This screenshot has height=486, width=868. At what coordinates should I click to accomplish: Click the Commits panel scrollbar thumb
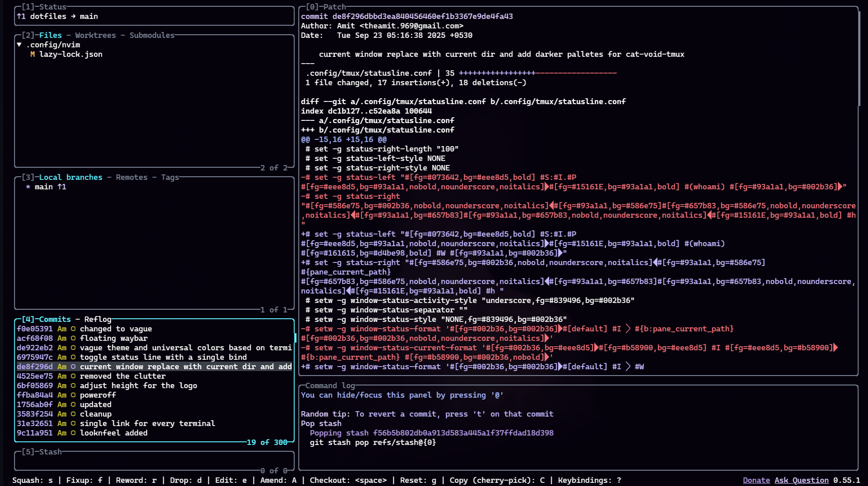(295, 338)
